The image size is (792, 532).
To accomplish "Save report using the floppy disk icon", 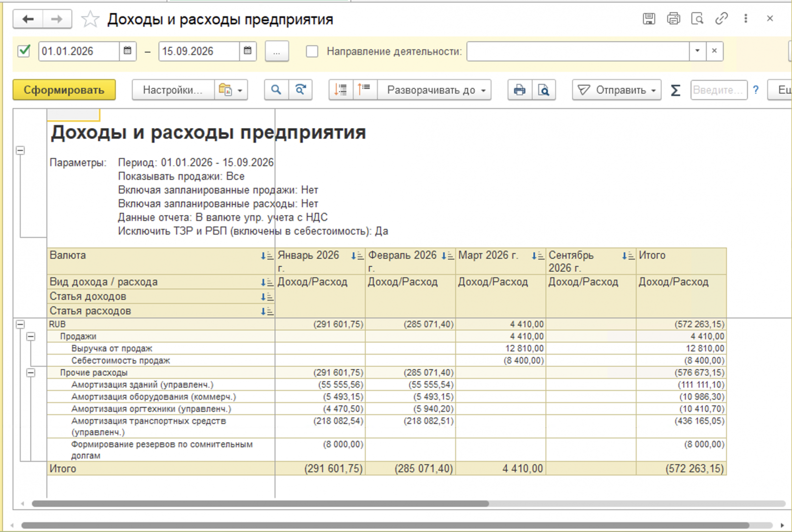I will (x=649, y=19).
